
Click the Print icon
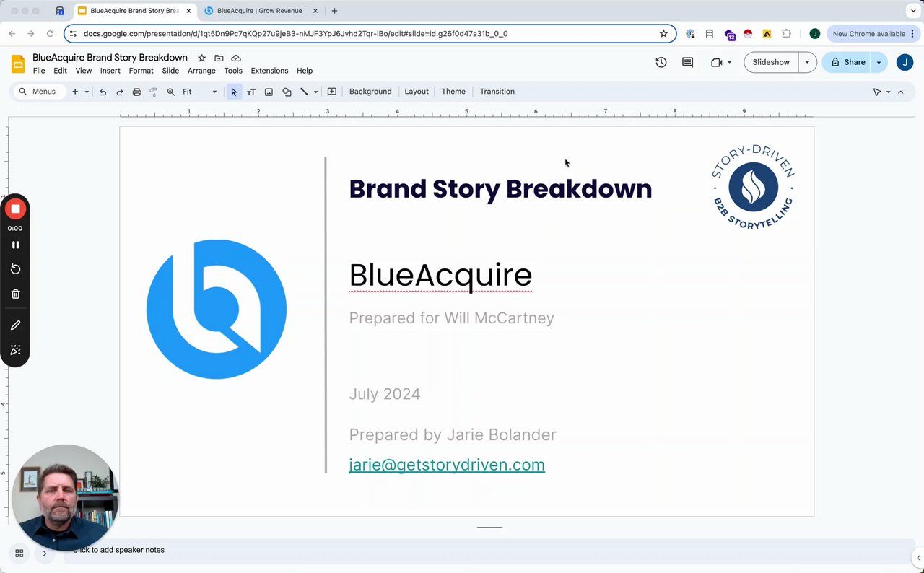(x=136, y=92)
